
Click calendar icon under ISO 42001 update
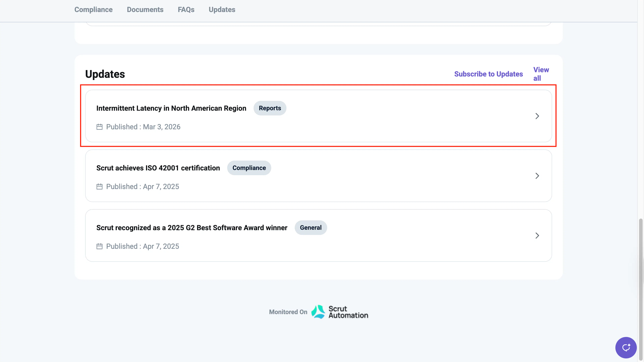(x=99, y=187)
